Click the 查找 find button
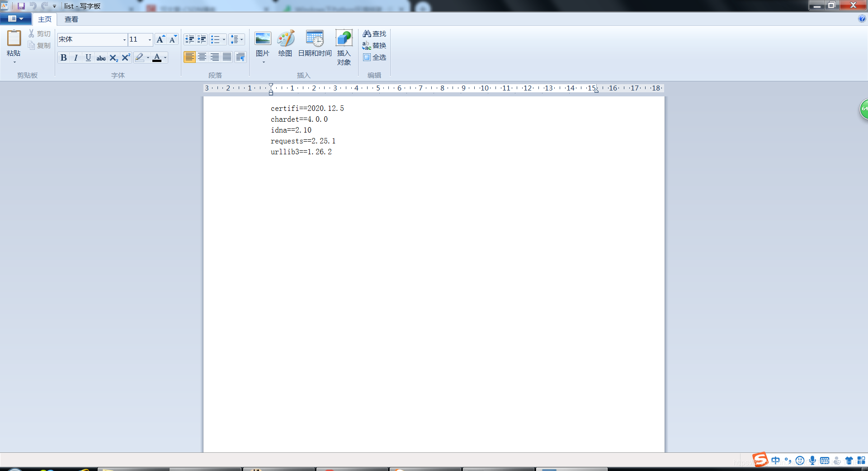The width and height of the screenshot is (868, 471). click(x=374, y=34)
